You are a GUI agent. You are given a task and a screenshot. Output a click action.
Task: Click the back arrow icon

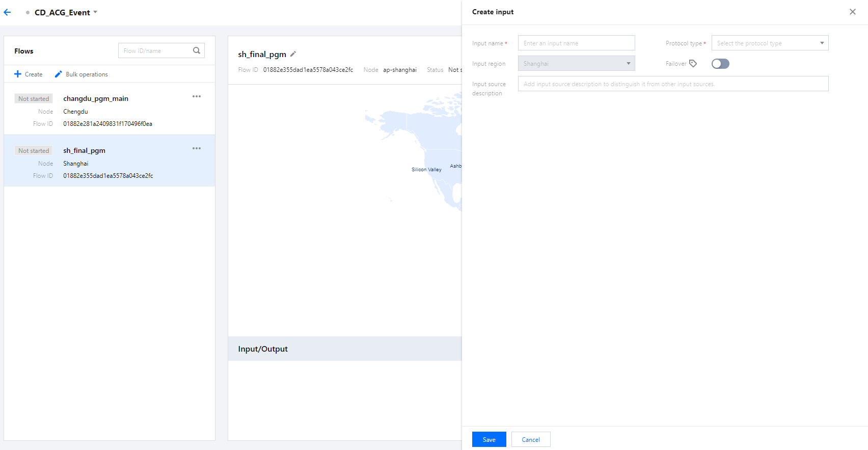pos(7,12)
